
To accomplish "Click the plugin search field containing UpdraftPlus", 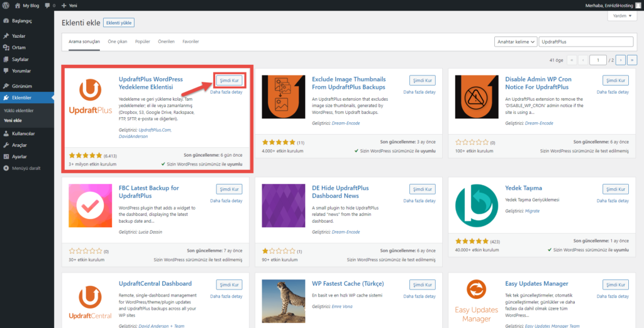I will click(586, 42).
